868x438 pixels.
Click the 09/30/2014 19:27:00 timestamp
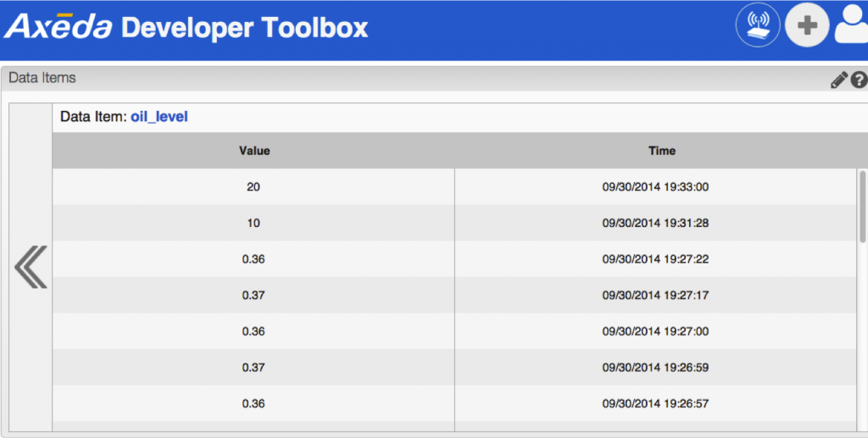655,331
